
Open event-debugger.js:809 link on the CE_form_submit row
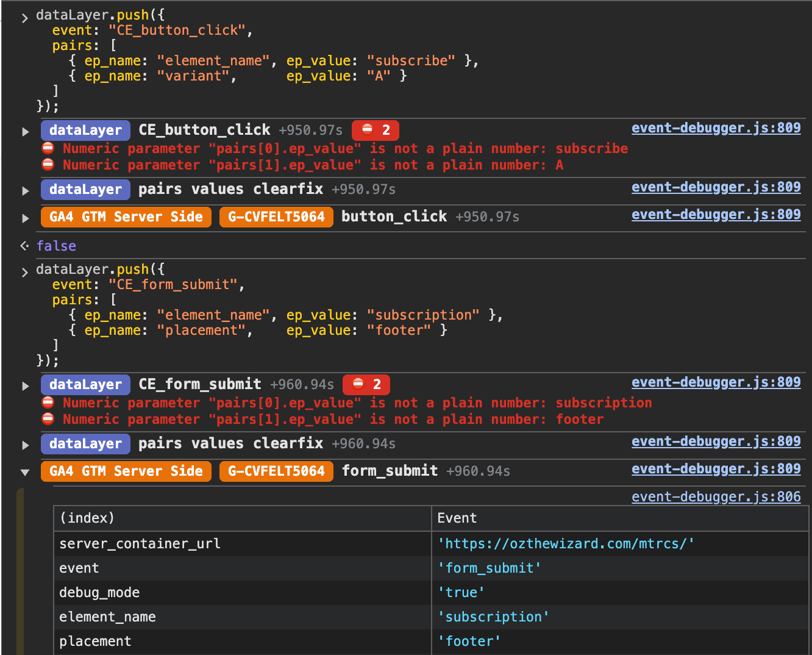coord(716,382)
